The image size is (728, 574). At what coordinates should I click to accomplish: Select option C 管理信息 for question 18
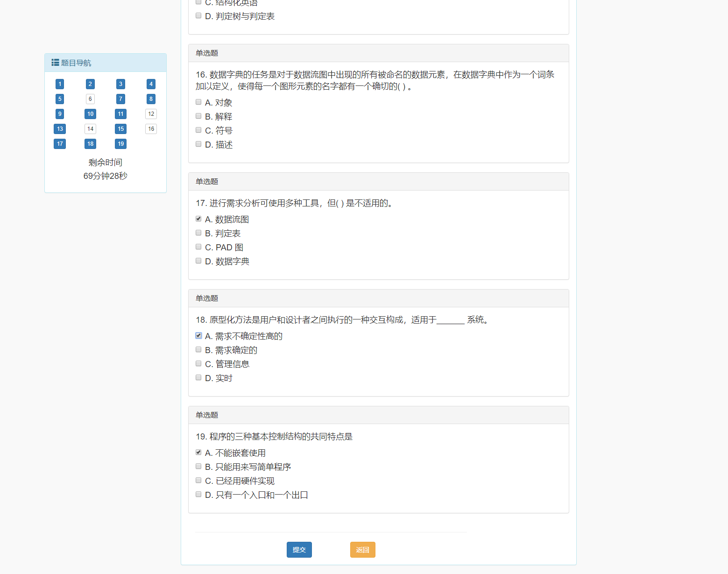tap(198, 363)
